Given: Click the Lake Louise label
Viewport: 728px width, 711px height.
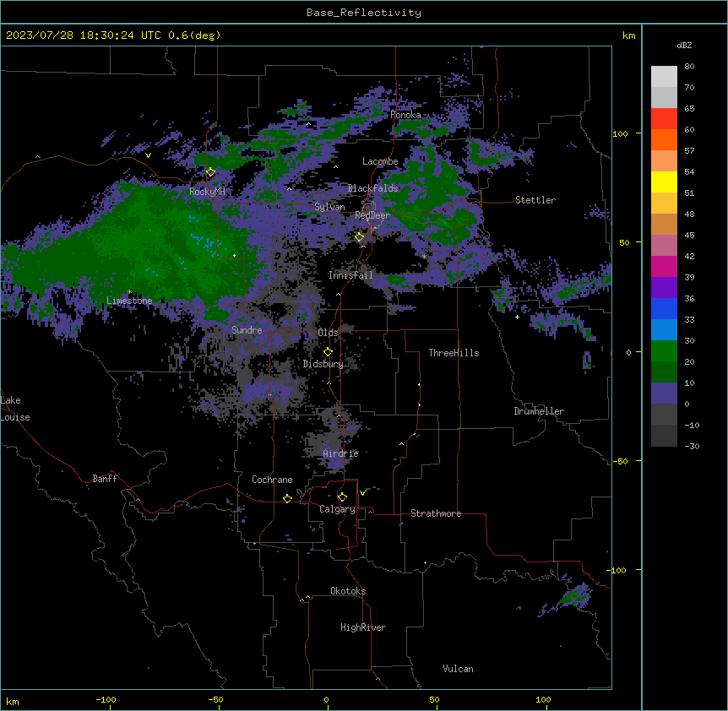Looking at the screenshot, I should coord(14,409).
